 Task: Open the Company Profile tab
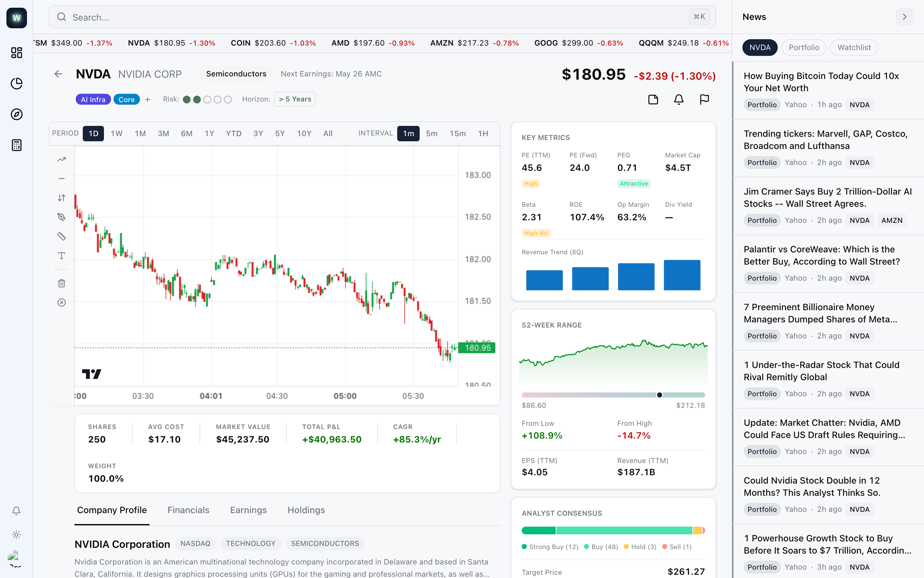112,510
